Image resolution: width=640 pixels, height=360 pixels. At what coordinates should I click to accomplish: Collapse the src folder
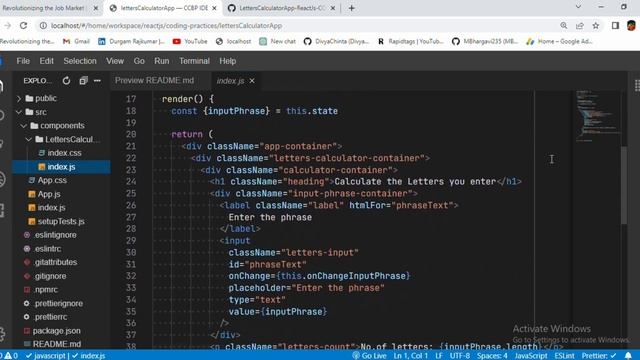pyautogui.click(x=40, y=112)
